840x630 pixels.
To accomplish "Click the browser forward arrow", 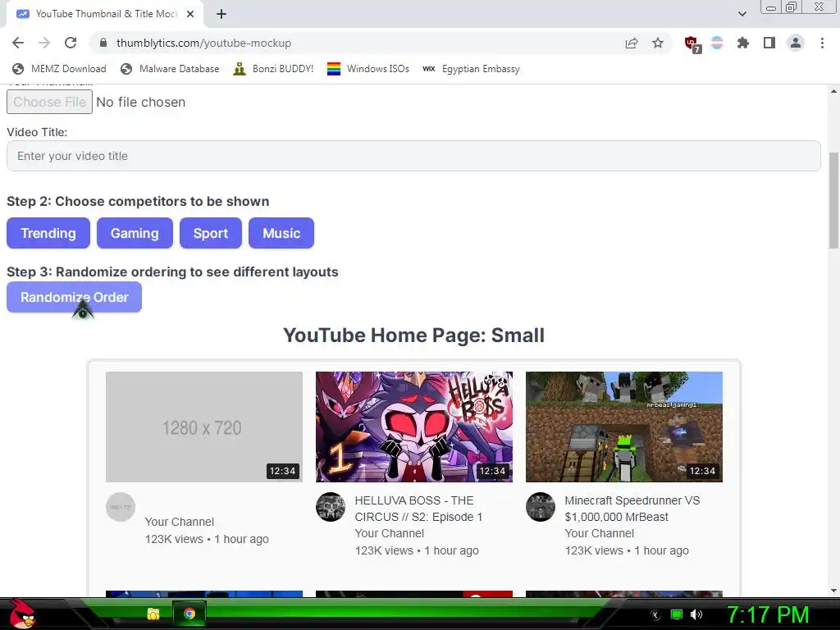I will click(x=44, y=43).
